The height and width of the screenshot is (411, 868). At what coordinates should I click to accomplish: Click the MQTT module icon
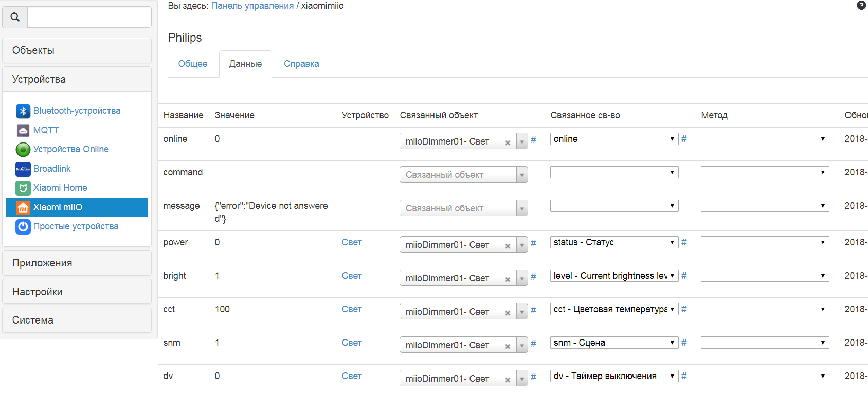(x=23, y=131)
